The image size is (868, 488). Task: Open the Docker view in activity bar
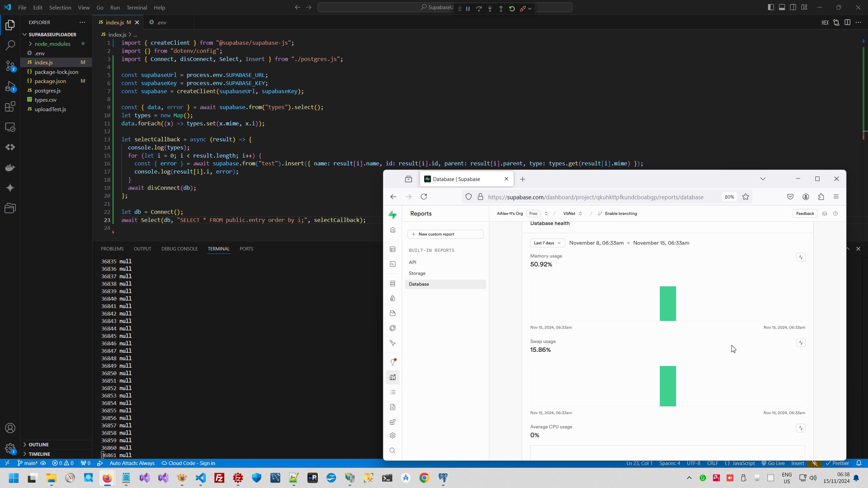10,167
